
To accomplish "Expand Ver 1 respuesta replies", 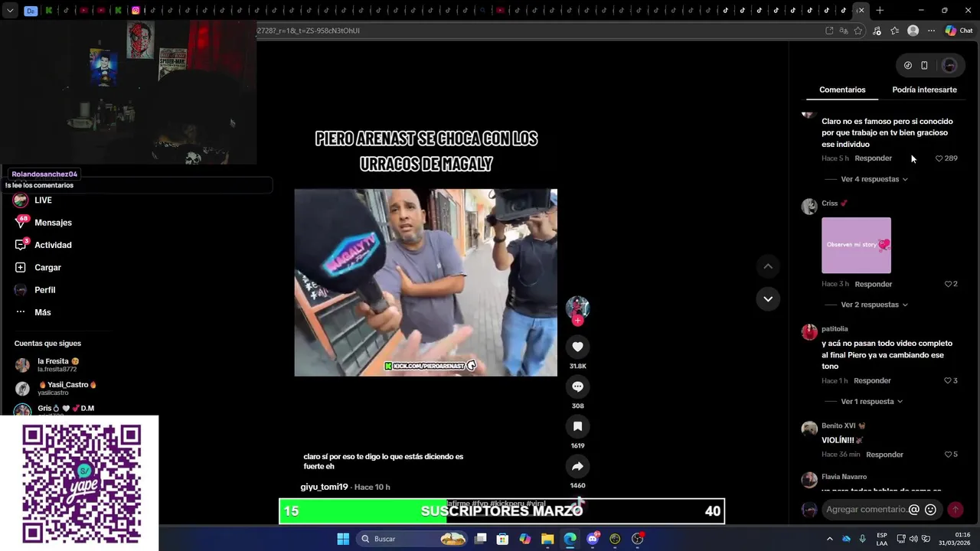I will click(x=872, y=401).
